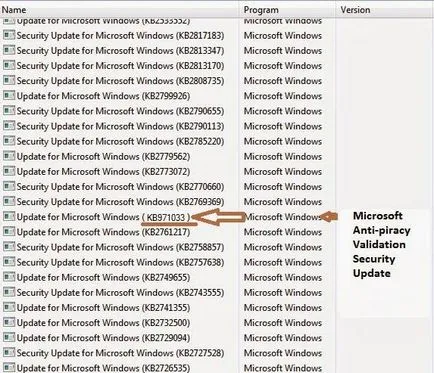Click the icon beside update KB2741355

(x=9, y=307)
